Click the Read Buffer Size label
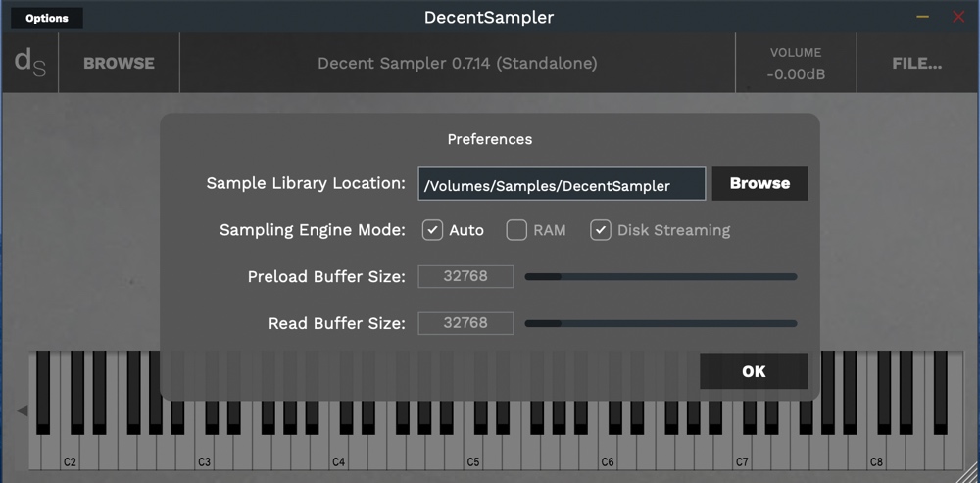Viewport: 980px width, 483px height. coord(337,323)
